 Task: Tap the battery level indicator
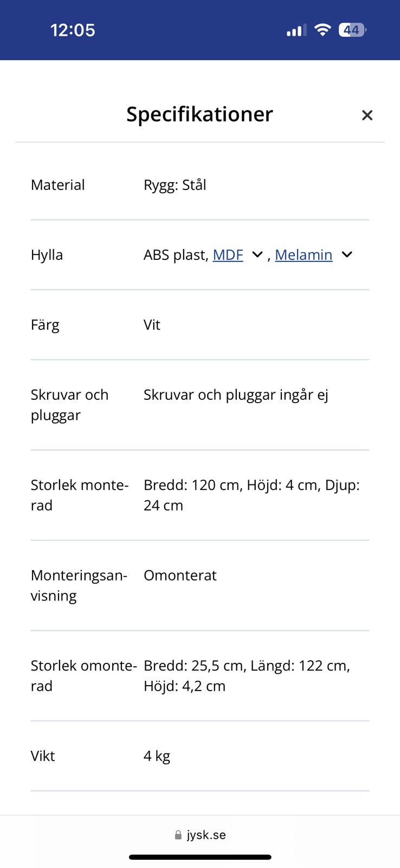click(x=352, y=30)
